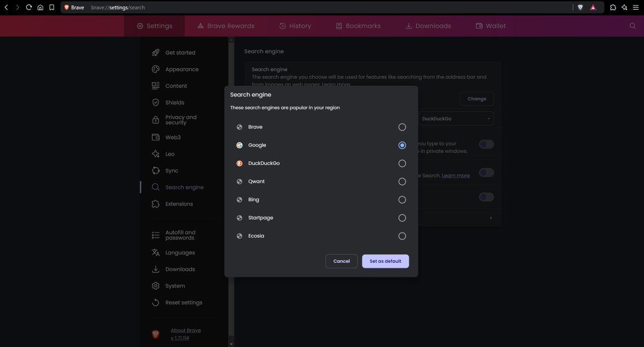Open the Bookmarks tab
The image size is (644, 347).
pyautogui.click(x=358, y=26)
